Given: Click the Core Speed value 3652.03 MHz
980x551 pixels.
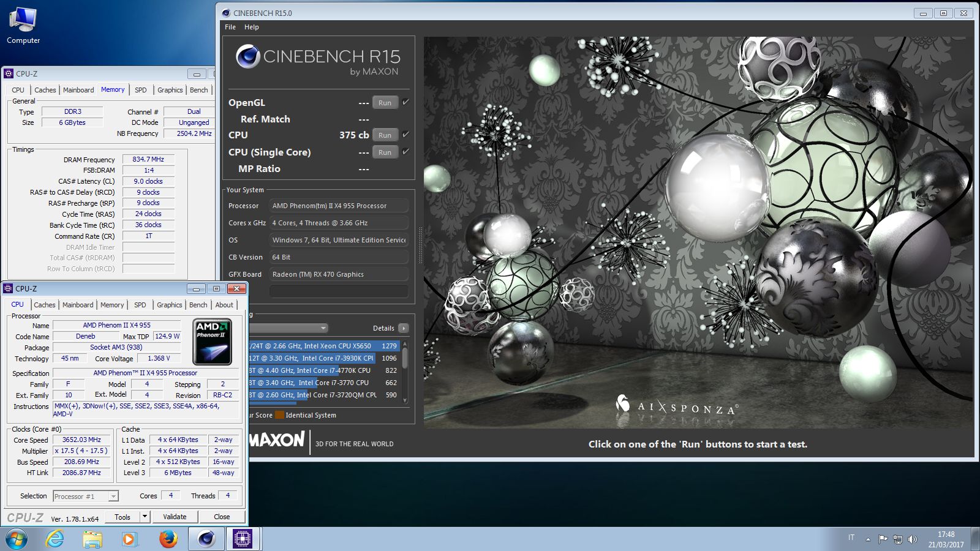Looking at the screenshot, I should (81, 440).
